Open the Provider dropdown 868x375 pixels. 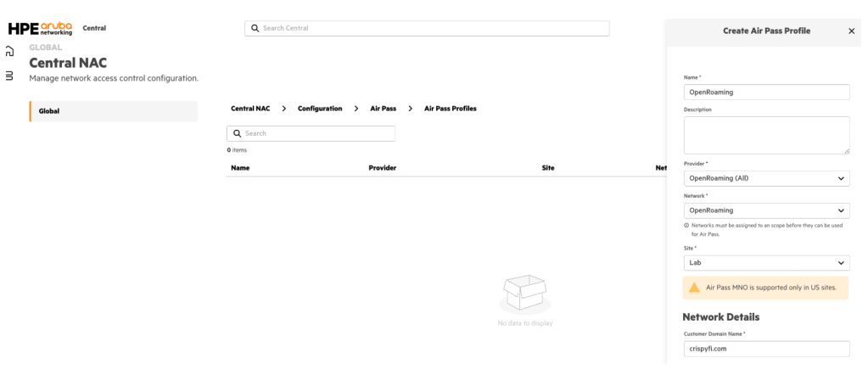click(765, 179)
